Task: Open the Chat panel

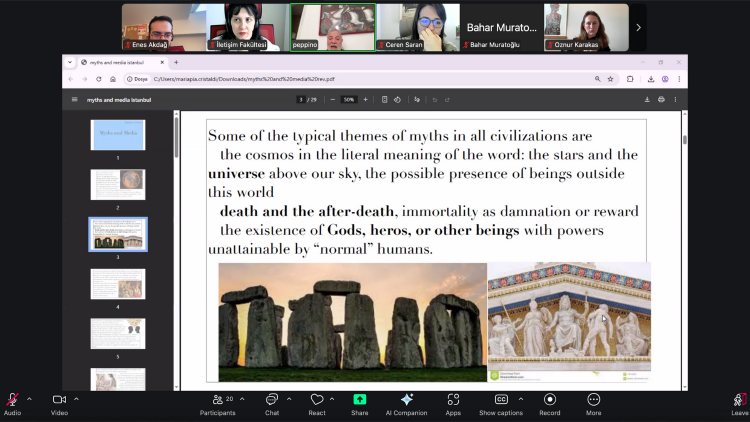Action: point(271,400)
